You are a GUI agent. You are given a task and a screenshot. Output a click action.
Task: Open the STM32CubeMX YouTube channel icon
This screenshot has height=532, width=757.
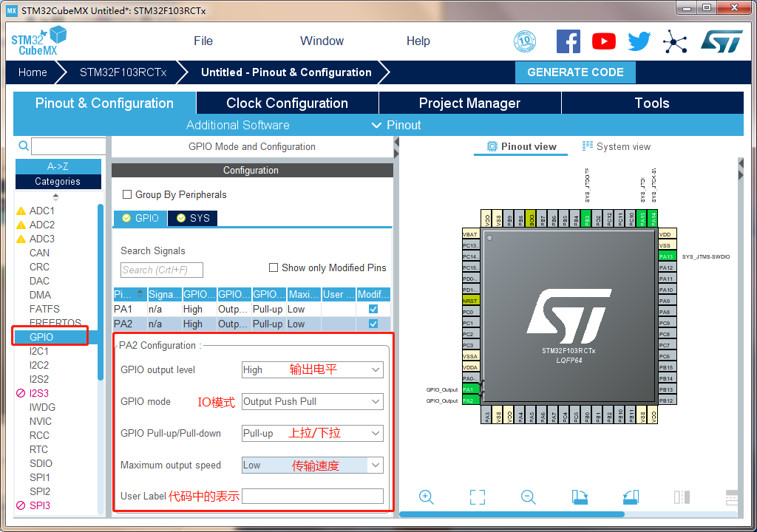coord(603,41)
